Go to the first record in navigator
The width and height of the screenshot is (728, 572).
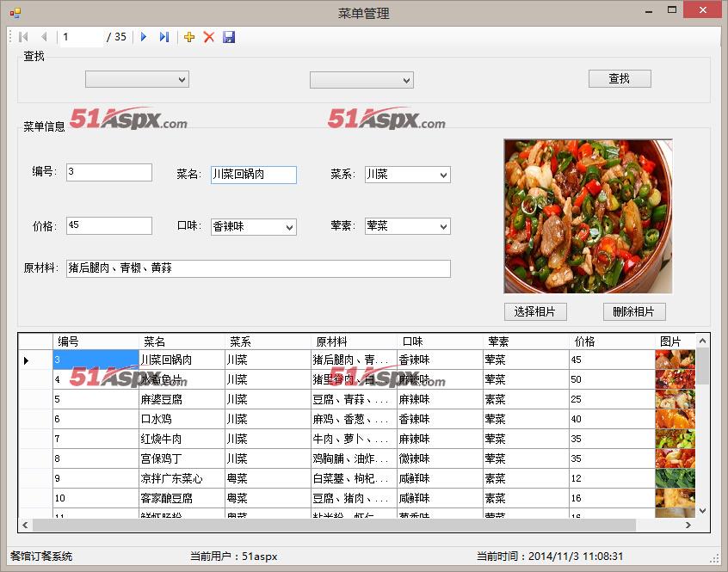[x=23, y=37]
